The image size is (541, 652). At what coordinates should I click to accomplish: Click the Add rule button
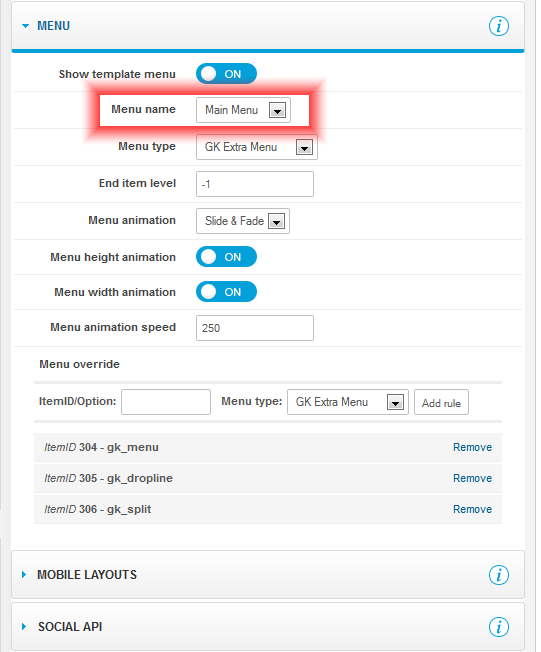click(x=442, y=402)
